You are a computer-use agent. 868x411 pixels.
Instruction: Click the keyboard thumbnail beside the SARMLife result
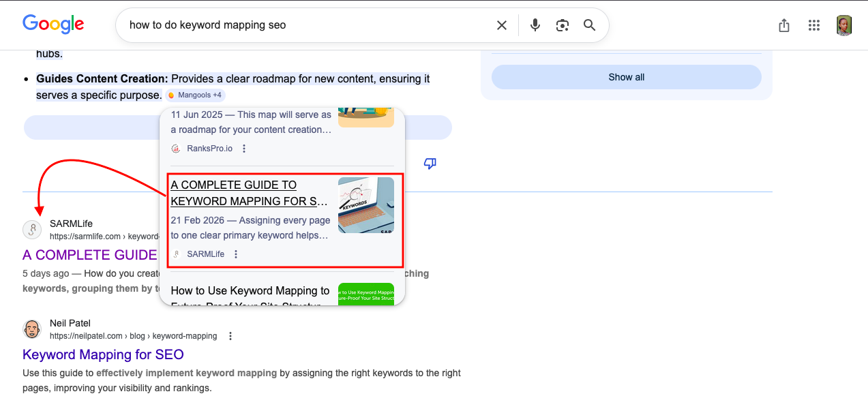tap(366, 205)
